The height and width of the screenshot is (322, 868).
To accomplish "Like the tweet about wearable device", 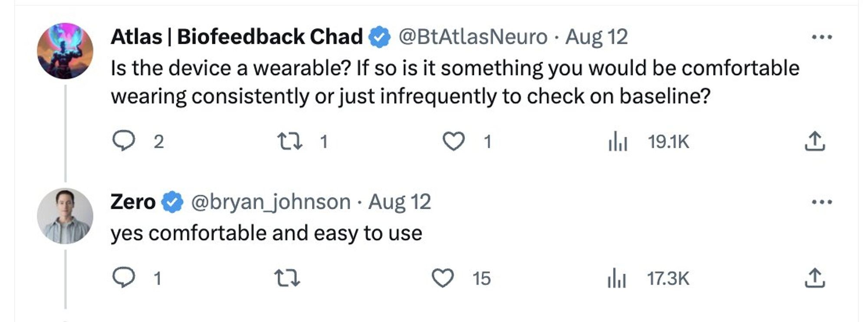I will point(454,141).
